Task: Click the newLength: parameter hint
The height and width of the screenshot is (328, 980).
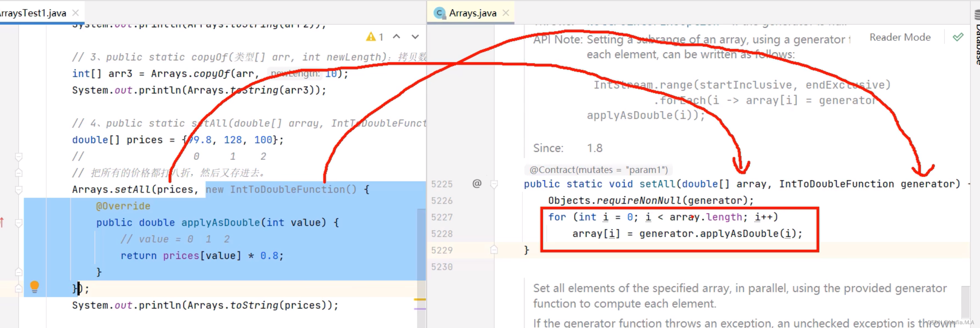Action: pyautogui.click(x=295, y=73)
